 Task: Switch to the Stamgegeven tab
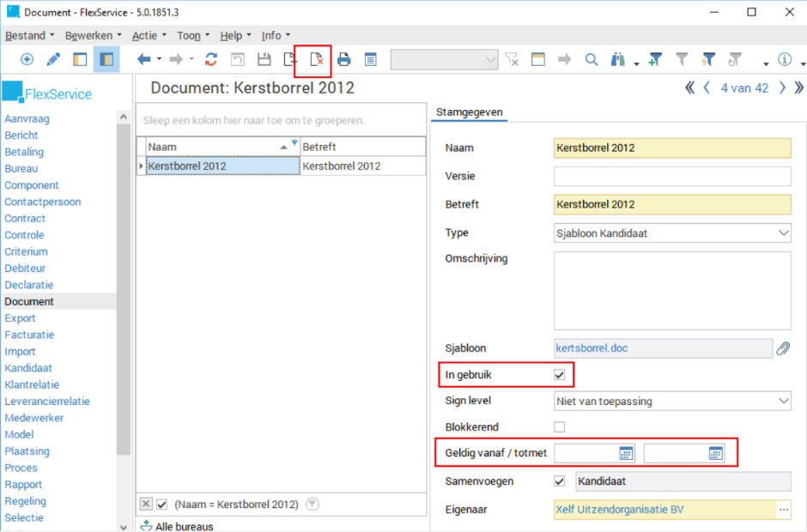[x=469, y=112]
